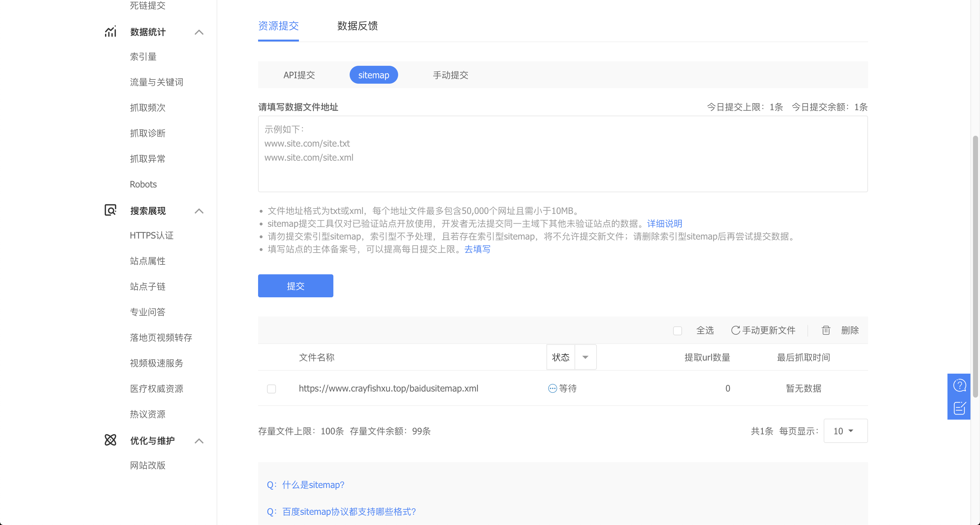Open the 每页显示 10 dropdown
Viewport: 980px width, 525px height.
(845, 431)
